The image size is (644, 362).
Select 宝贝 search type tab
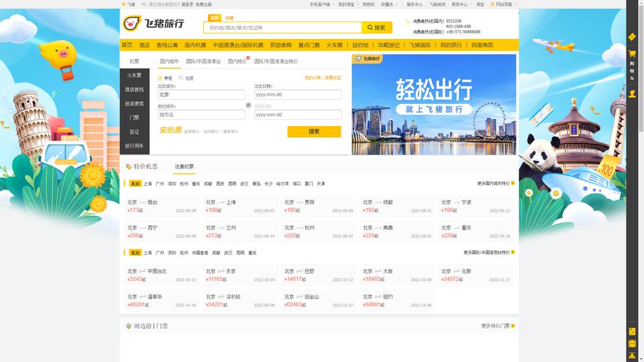[x=215, y=18]
